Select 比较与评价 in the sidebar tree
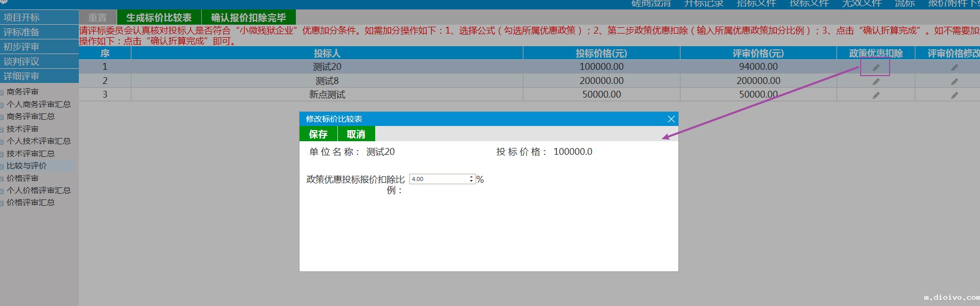Screen dimensions: 980x306 click(x=27, y=166)
